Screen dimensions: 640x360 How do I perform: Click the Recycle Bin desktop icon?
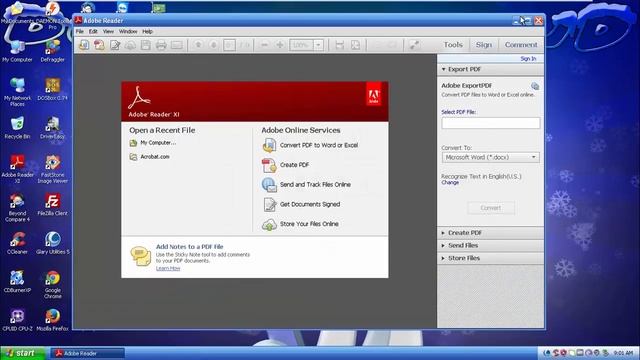(17, 127)
